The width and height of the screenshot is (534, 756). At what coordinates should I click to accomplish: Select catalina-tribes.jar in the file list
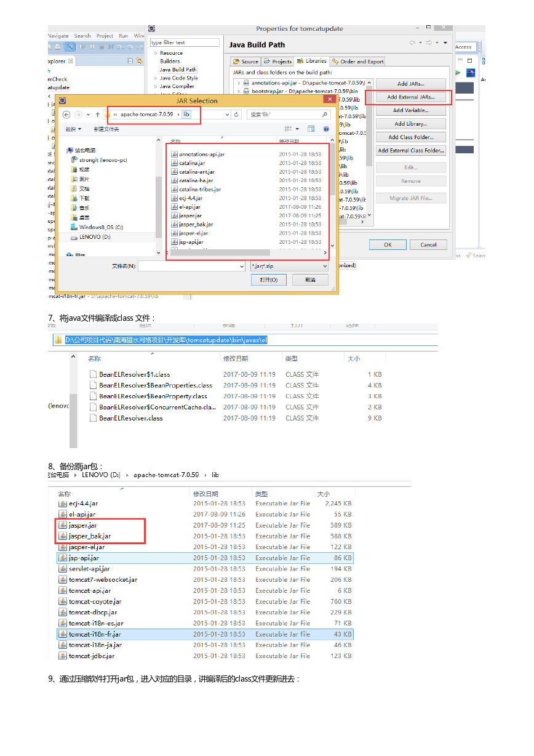(199, 190)
